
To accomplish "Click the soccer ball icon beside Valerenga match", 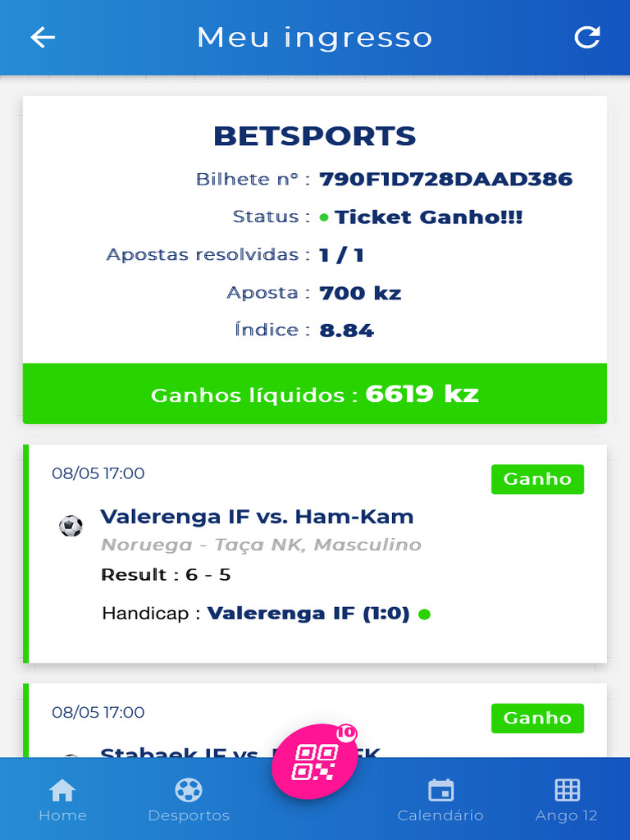I will [x=71, y=526].
